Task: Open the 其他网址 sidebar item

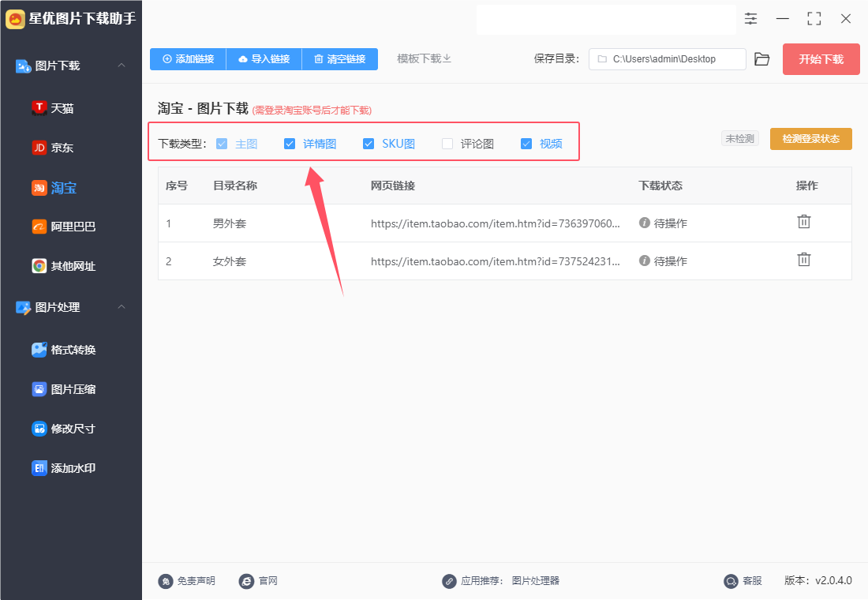Action: [x=64, y=266]
